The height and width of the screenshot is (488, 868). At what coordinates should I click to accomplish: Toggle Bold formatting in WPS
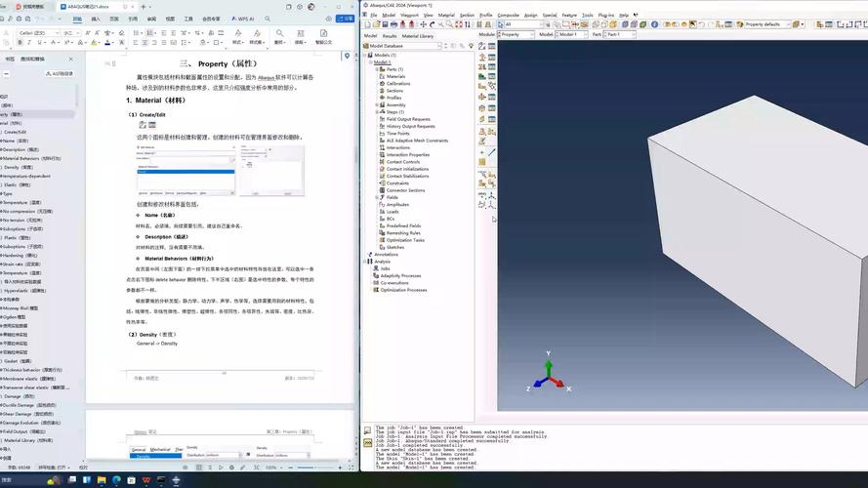click(x=21, y=43)
